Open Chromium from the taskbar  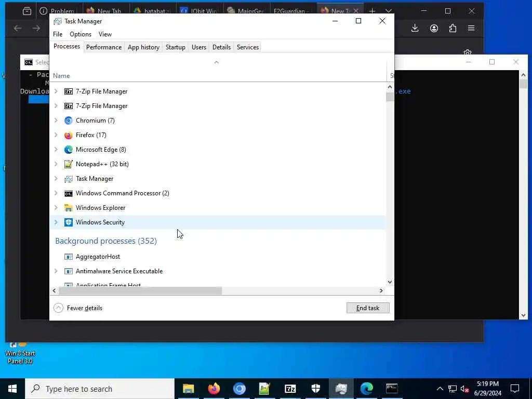[x=239, y=389]
